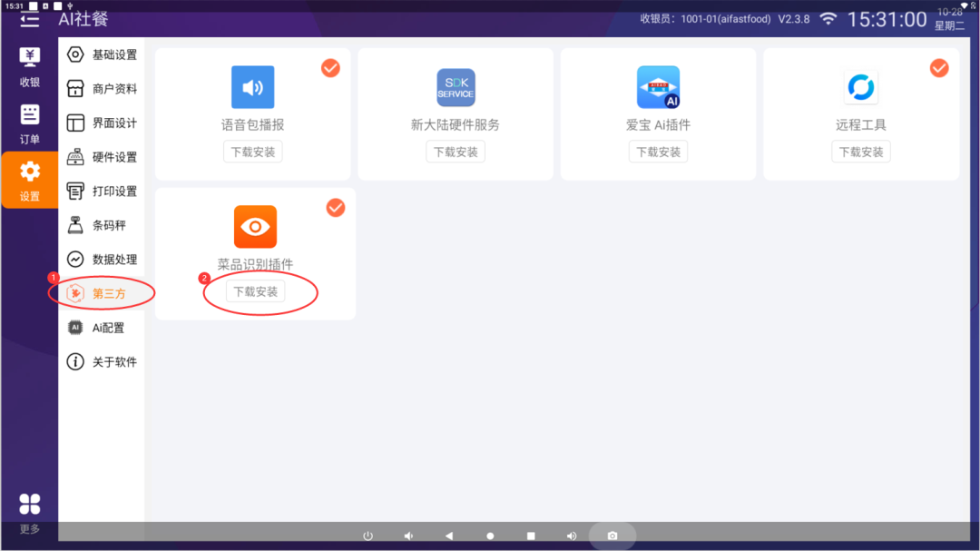
Task: Toggle the checkmark on the 菜品识别插件 card
Action: [x=336, y=208]
